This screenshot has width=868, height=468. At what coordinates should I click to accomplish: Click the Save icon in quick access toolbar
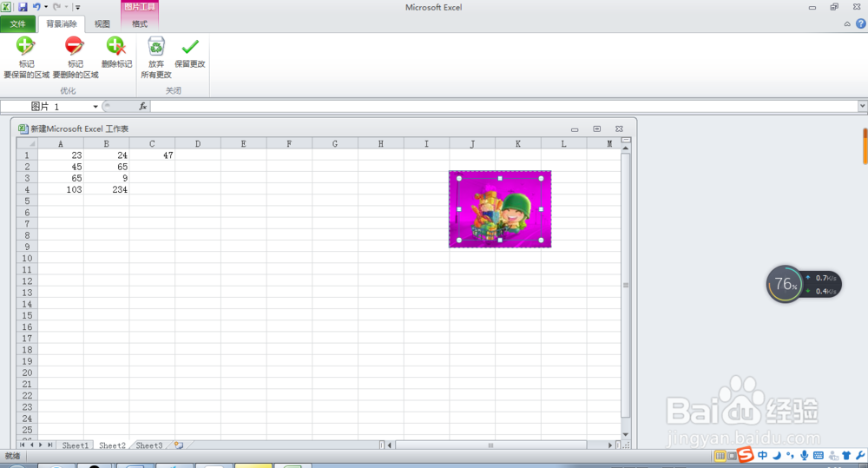click(x=23, y=7)
